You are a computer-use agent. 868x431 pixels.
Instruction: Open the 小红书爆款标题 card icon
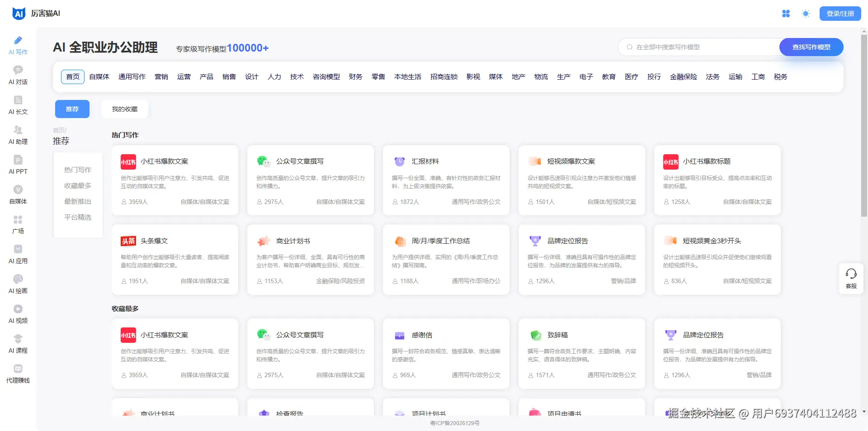[670, 161]
